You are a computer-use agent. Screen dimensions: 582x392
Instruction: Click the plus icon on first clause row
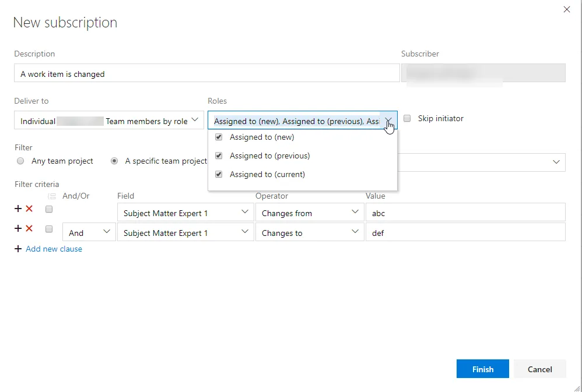pyautogui.click(x=18, y=209)
